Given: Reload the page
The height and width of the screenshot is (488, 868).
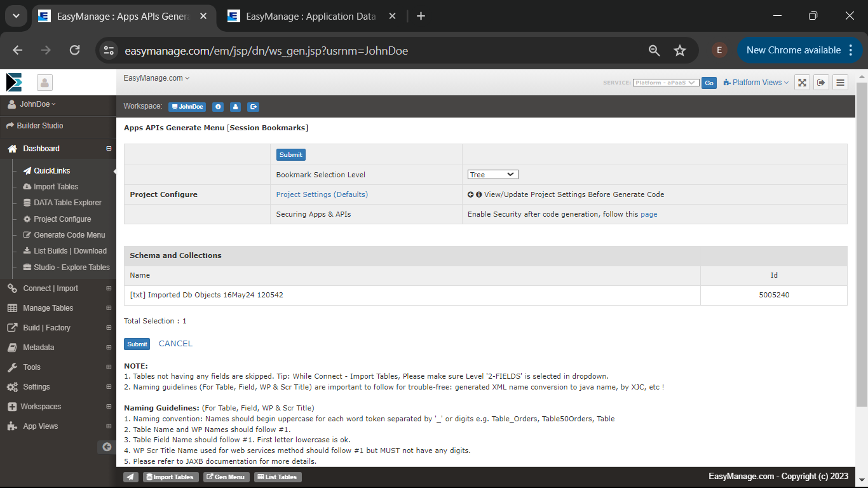Looking at the screenshot, I should 74,50.
